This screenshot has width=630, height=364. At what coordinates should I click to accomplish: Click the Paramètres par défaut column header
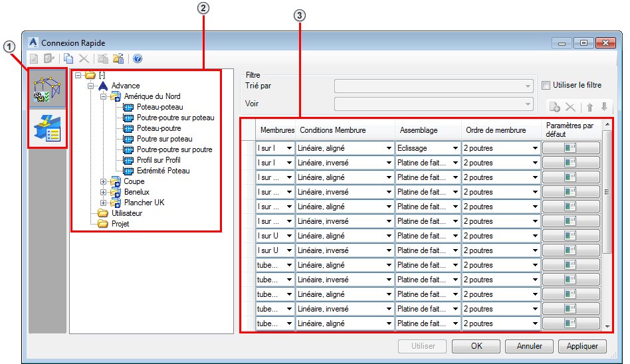(x=571, y=130)
